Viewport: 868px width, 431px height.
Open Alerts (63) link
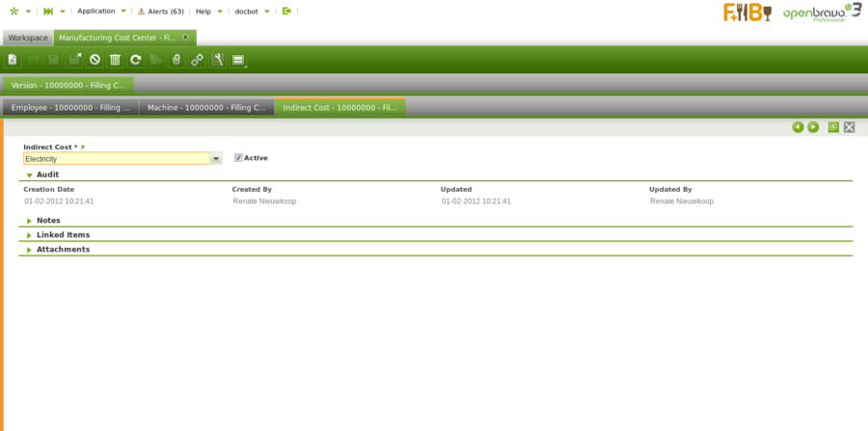pos(161,12)
